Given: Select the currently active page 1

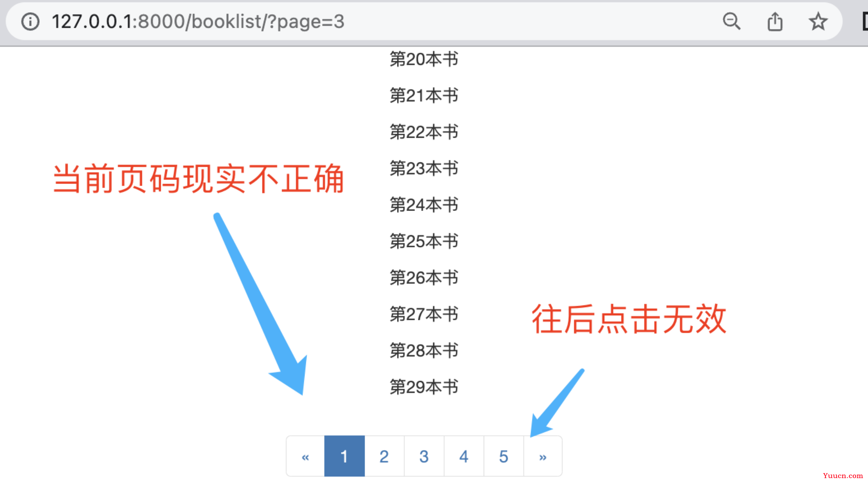Looking at the screenshot, I should [344, 455].
